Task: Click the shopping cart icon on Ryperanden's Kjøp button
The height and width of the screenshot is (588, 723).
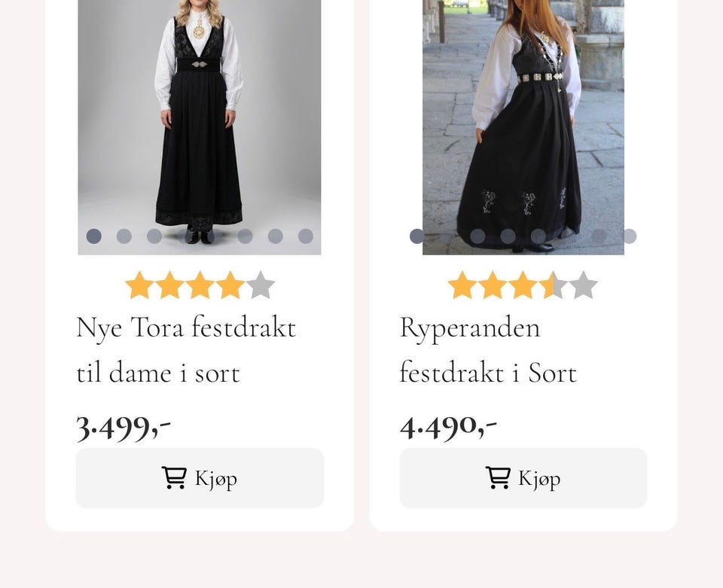Action: point(498,477)
